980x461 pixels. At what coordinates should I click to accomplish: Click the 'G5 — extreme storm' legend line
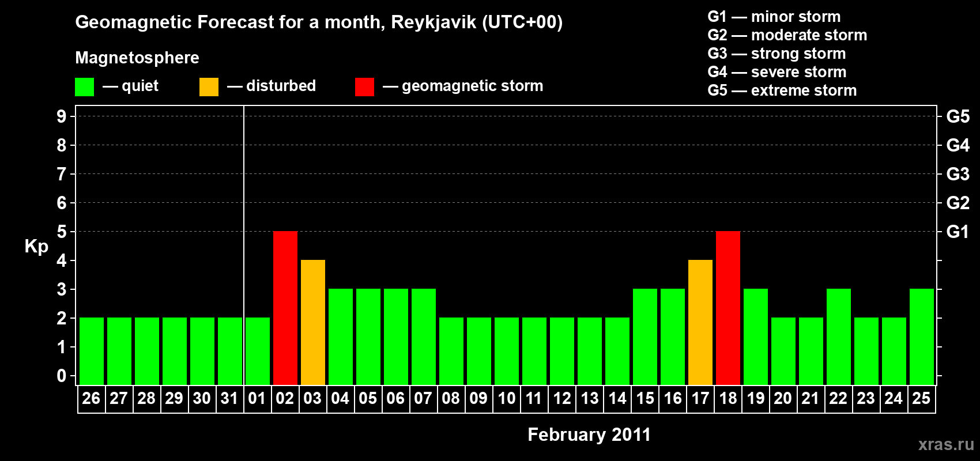[x=782, y=90]
